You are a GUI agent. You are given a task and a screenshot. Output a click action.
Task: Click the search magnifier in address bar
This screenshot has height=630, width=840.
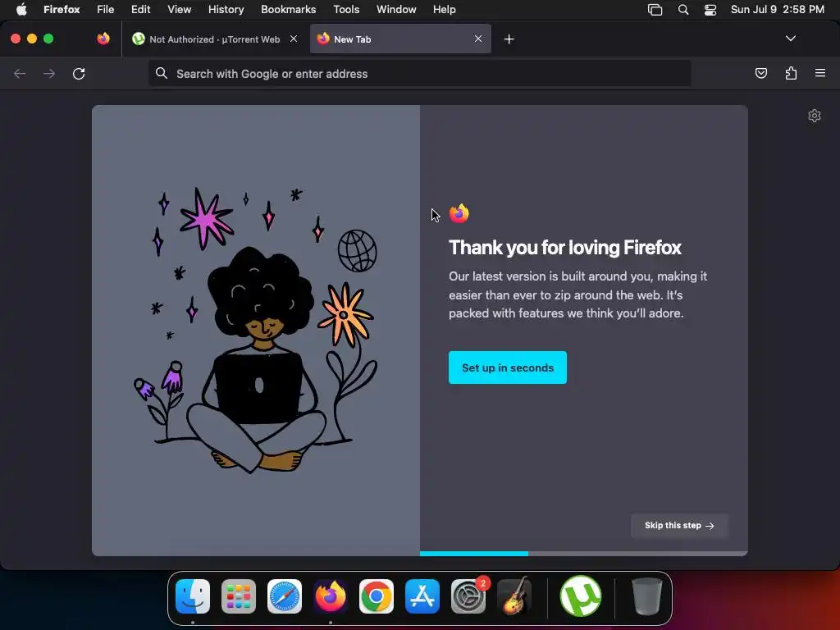pyautogui.click(x=162, y=73)
